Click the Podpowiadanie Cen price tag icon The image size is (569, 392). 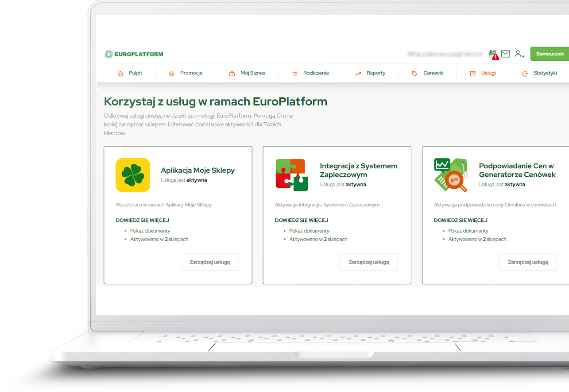click(451, 175)
